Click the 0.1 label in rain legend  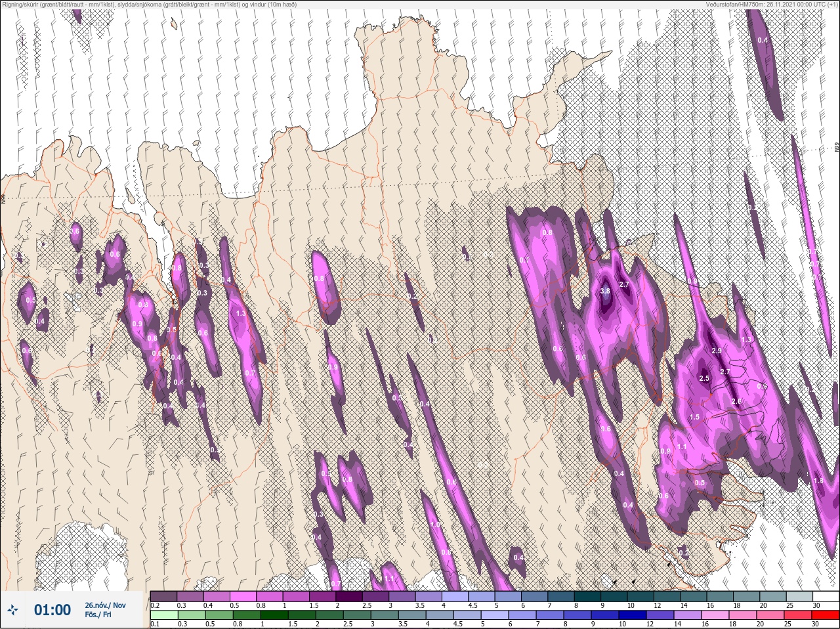click(155, 624)
